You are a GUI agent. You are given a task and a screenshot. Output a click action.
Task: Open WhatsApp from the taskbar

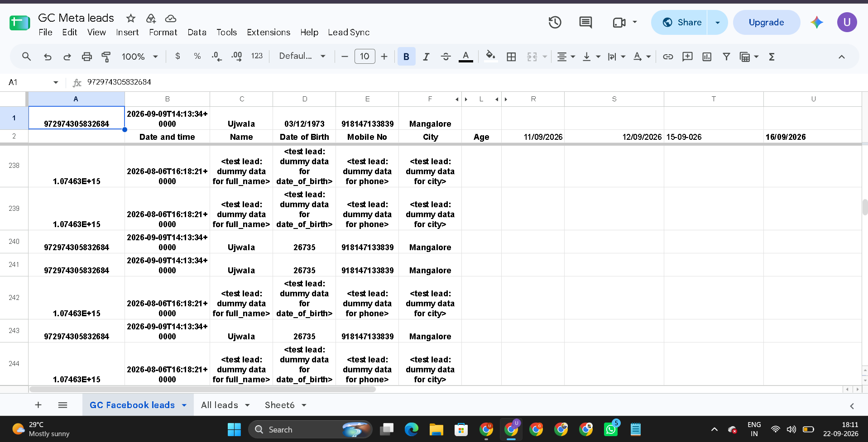pos(611,429)
